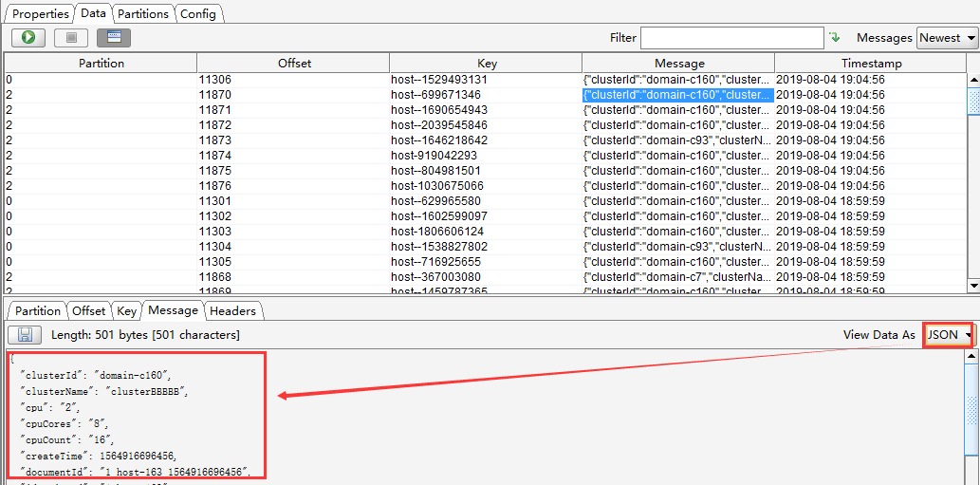980x485 pixels.
Task: Click key cell host--2039545846
Action: coord(486,125)
